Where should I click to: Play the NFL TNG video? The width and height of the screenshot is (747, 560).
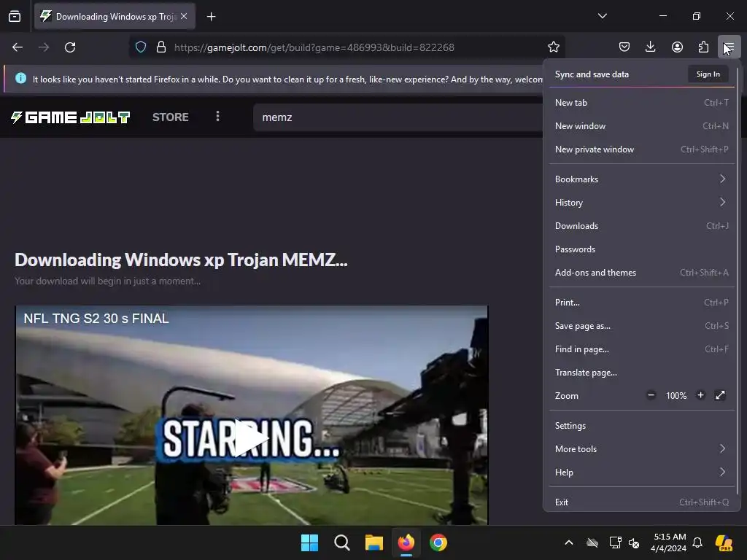click(x=252, y=438)
